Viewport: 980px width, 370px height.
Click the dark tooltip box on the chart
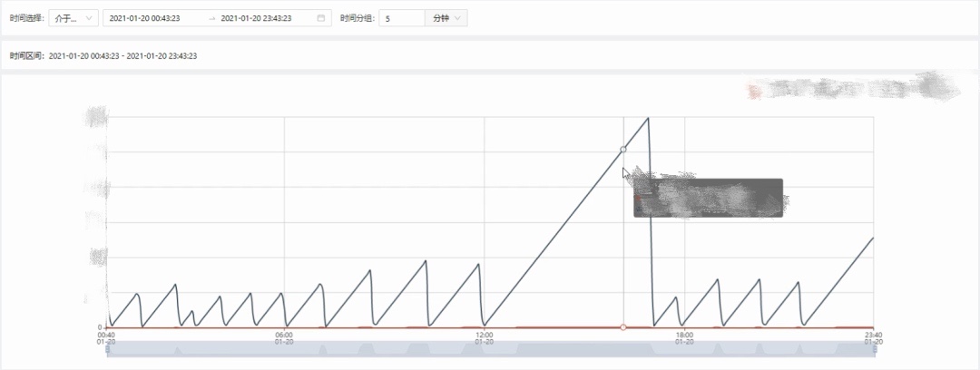[x=708, y=198]
